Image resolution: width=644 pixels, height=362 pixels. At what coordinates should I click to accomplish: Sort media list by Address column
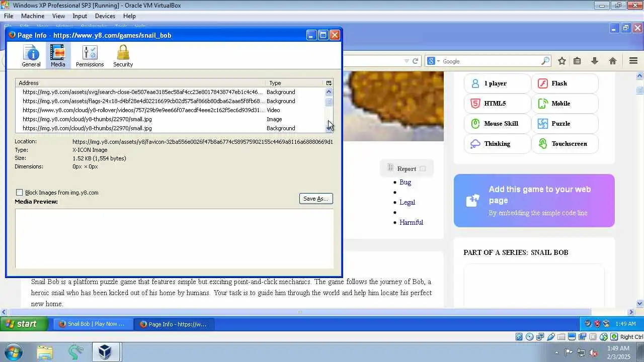pos(141,83)
